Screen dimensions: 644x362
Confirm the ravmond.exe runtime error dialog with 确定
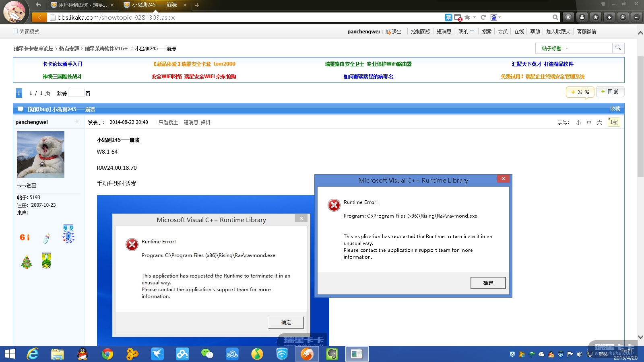488,283
